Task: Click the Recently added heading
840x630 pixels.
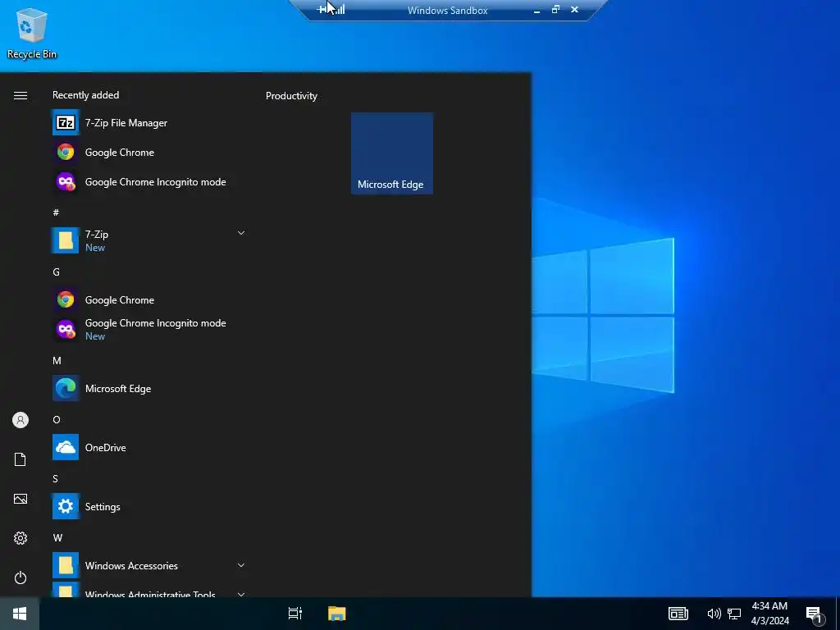Action: click(85, 95)
